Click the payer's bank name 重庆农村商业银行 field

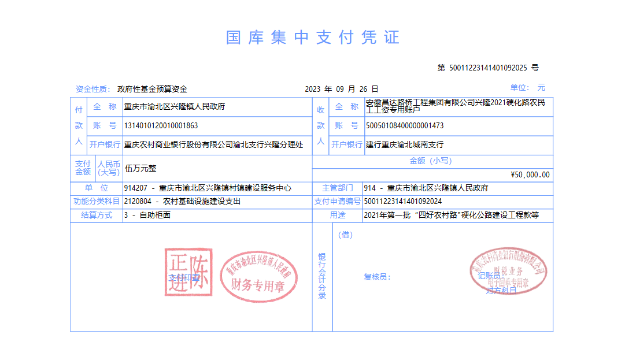(213, 144)
